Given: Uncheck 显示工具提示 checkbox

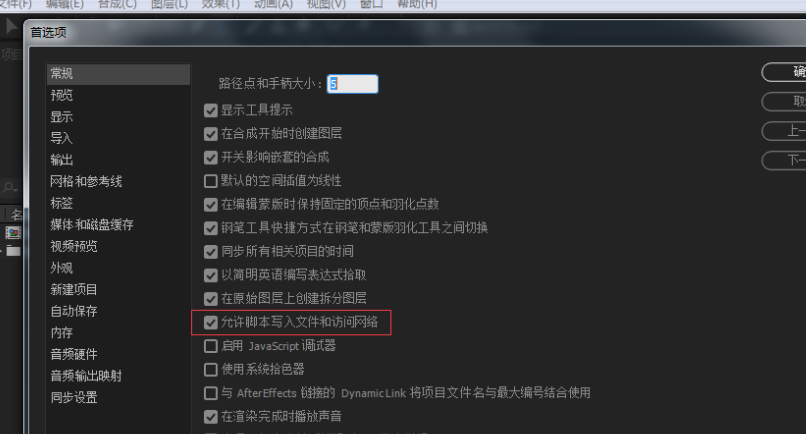Looking at the screenshot, I should point(211,110).
